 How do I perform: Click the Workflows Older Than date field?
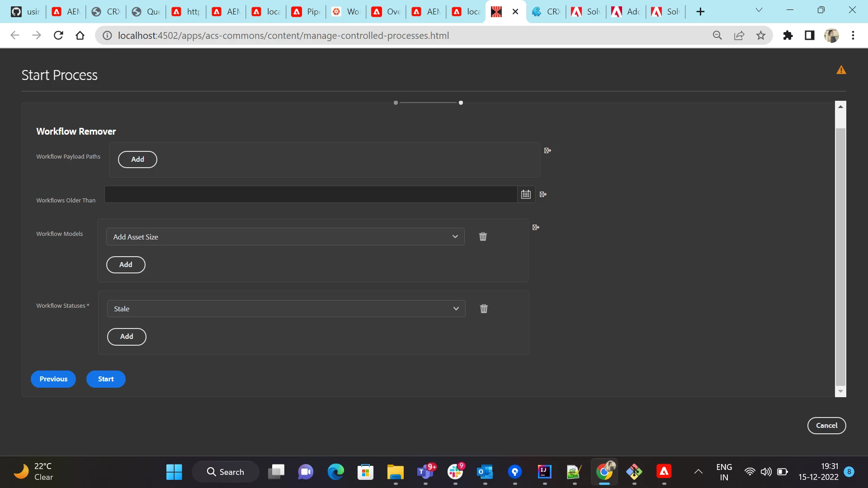click(311, 194)
